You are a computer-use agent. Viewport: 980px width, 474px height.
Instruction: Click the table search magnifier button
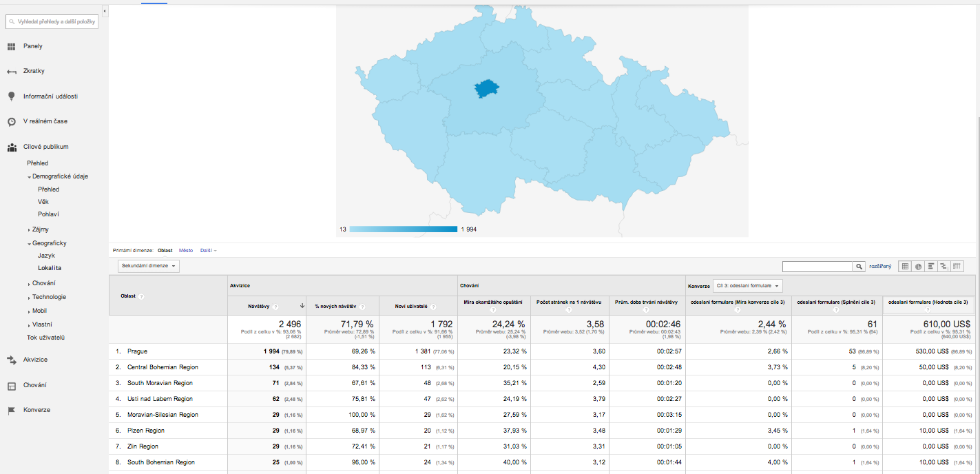pyautogui.click(x=859, y=267)
